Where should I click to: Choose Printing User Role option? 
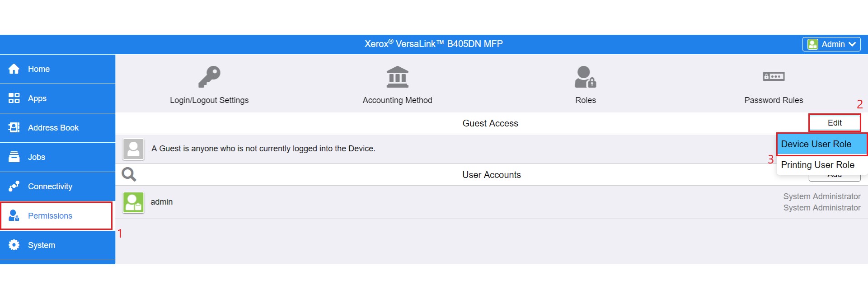(817, 165)
